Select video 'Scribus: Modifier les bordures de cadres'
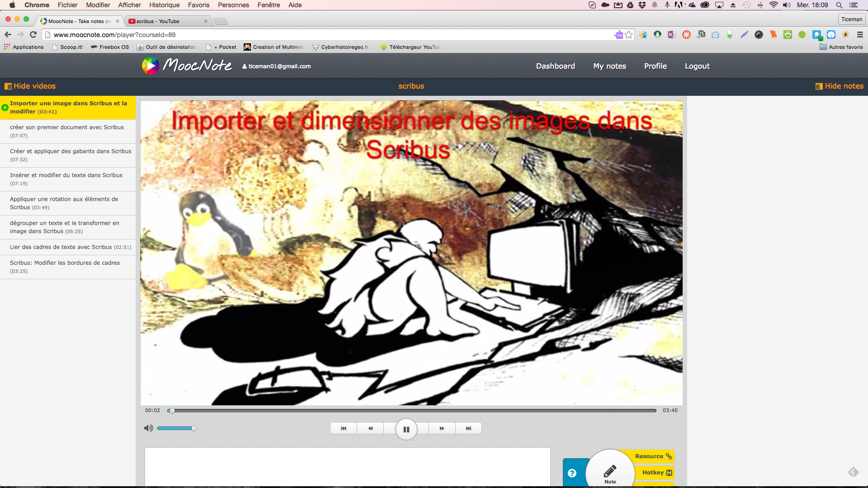The height and width of the screenshot is (488, 868). click(x=68, y=267)
